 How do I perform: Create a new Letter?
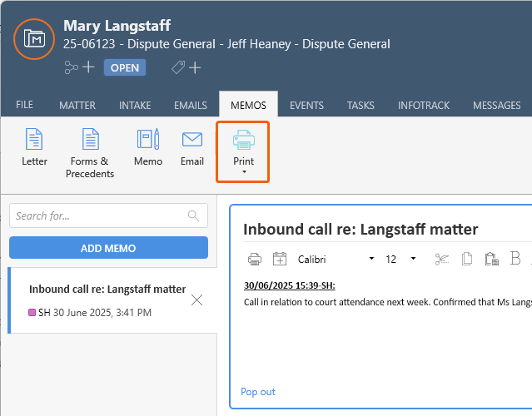point(34,147)
